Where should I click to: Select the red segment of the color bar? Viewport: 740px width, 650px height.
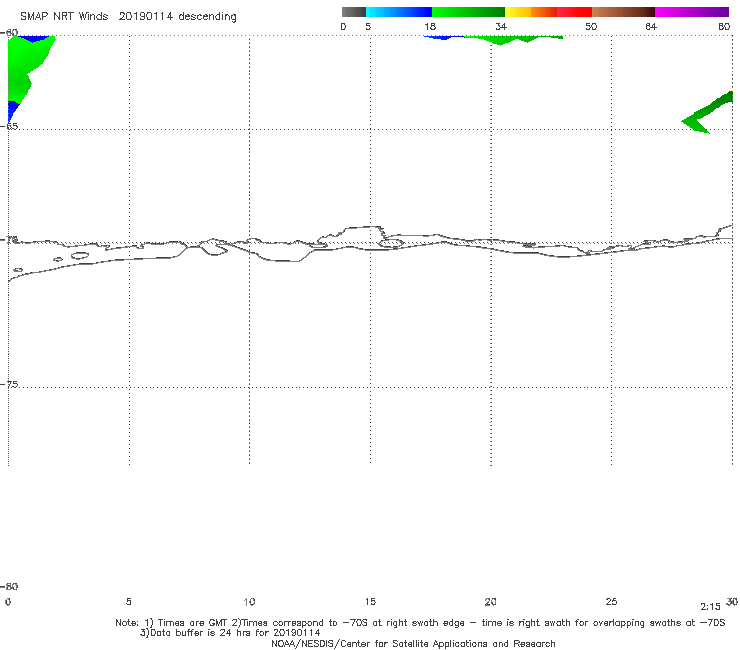pyautogui.click(x=574, y=12)
